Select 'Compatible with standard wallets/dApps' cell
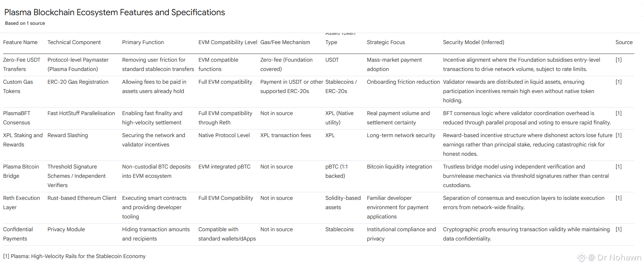This screenshot has height=266, width=644. [227, 234]
